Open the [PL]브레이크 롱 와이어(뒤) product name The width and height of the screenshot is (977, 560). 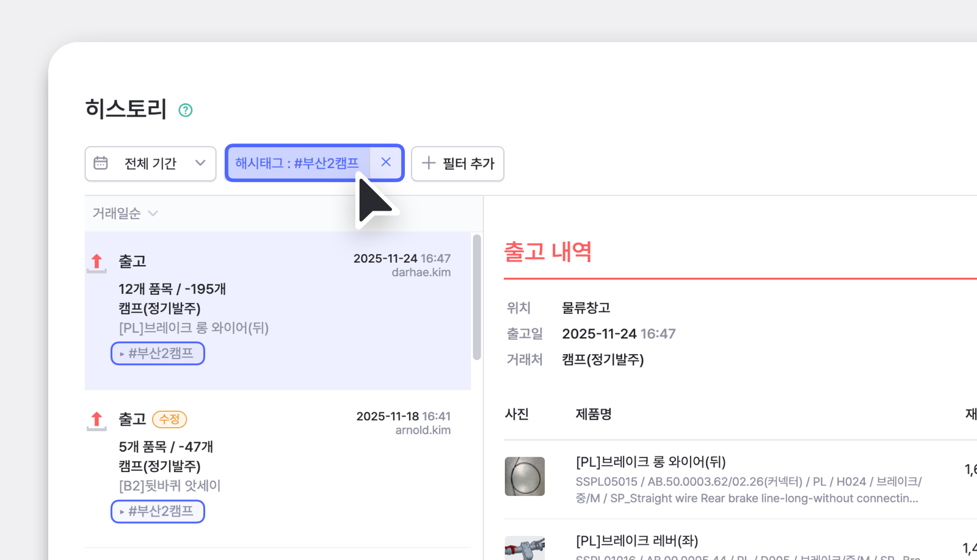(x=652, y=462)
